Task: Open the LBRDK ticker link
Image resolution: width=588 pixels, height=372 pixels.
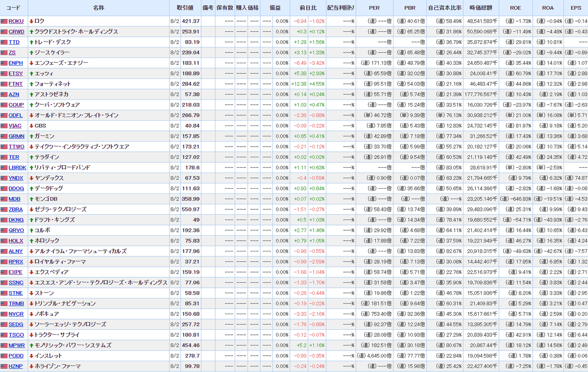Action: point(18,168)
